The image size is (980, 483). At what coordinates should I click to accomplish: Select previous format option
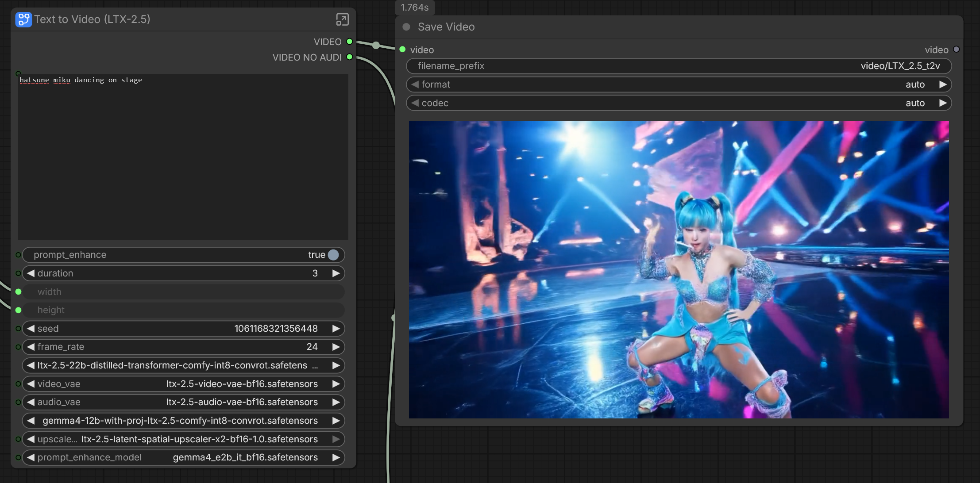(415, 84)
